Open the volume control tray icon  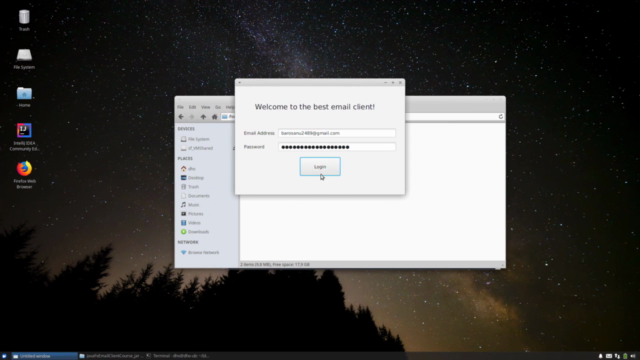pyautogui.click(x=633, y=356)
